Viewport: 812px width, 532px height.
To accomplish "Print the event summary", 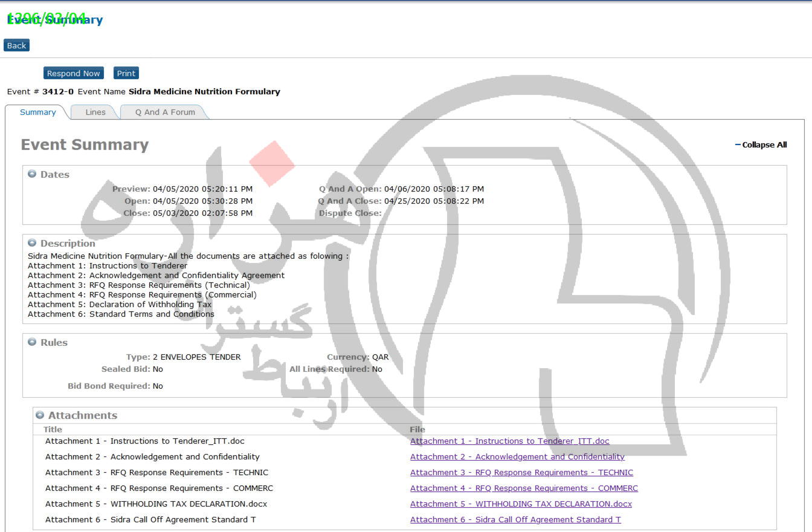I will [126, 73].
